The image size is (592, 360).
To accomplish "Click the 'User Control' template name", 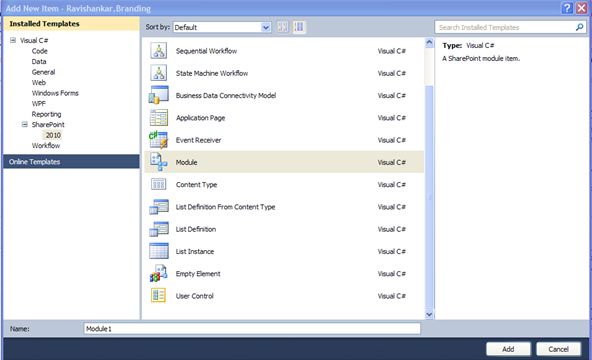I will (194, 296).
